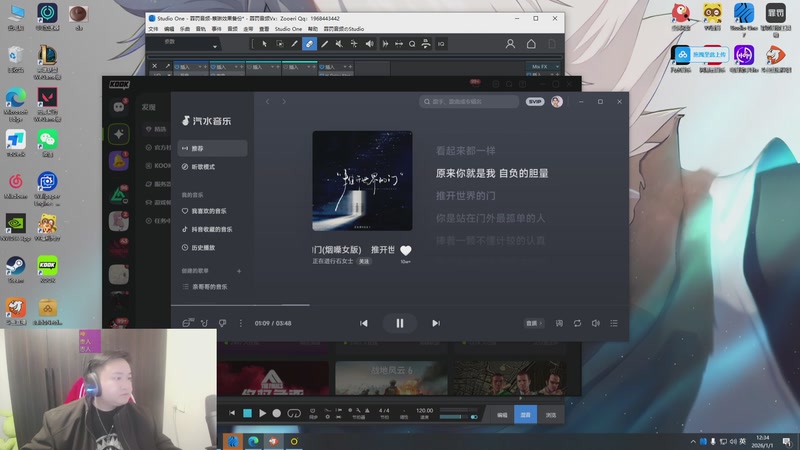This screenshot has width=800, height=450.
Task: Select the Eraser tool in Studio One toolbar
Action: (309, 44)
